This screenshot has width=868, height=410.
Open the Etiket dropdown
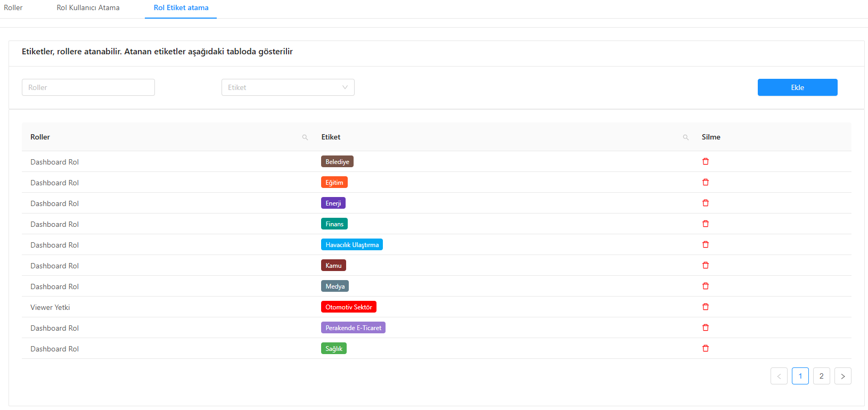(x=288, y=87)
